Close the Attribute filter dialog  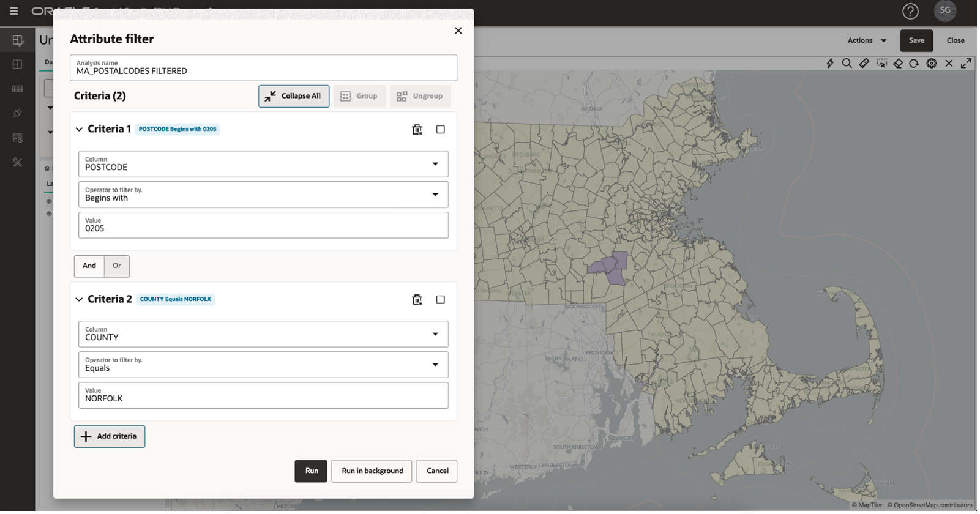click(x=459, y=31)
